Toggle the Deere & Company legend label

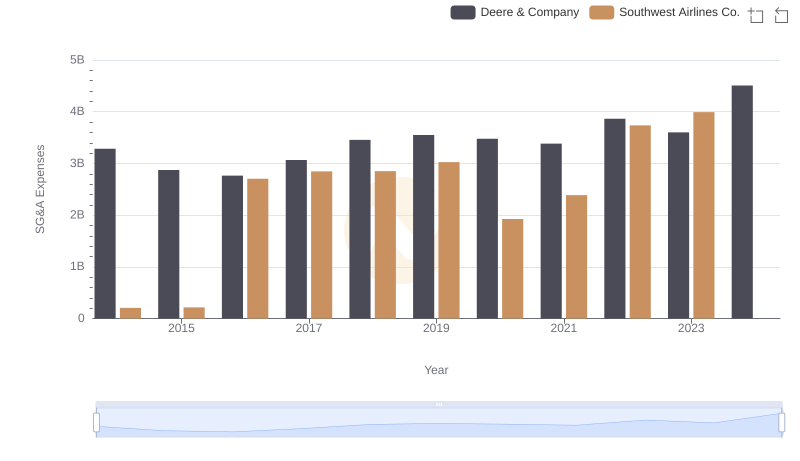pyautogui.click(x=529, y=13)
